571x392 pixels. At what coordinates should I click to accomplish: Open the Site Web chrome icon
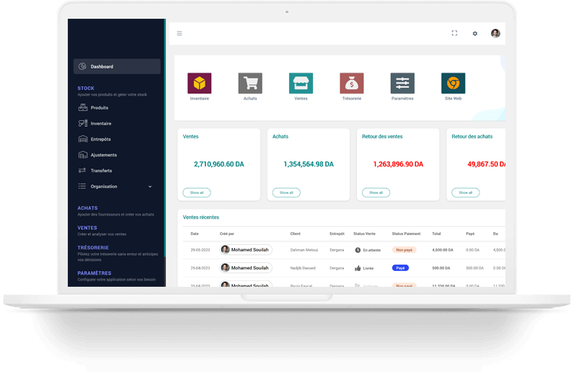click(x=453, y=83)
